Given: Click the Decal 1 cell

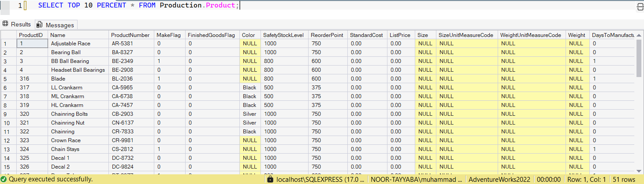Looking at the screenshot, I should click(x=78, y=158).
